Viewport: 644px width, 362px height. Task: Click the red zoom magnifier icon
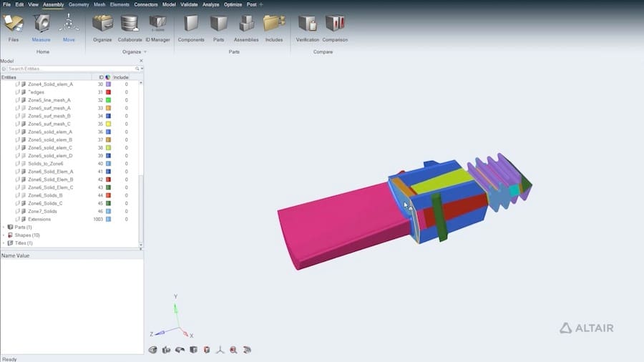[233, 350]
